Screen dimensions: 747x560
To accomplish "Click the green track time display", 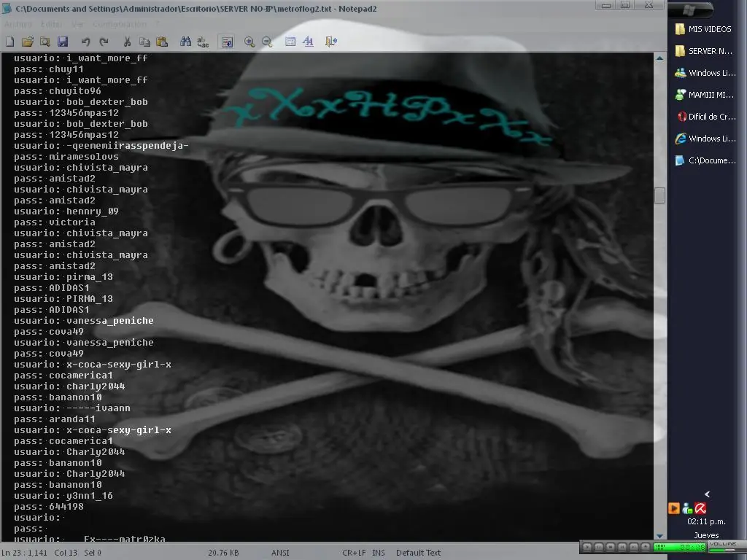I will [680, 547].
